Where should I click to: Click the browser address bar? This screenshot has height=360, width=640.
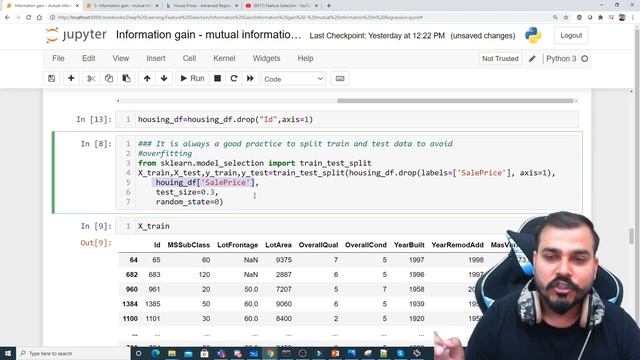pyautogui.click(x=302, y=18)
